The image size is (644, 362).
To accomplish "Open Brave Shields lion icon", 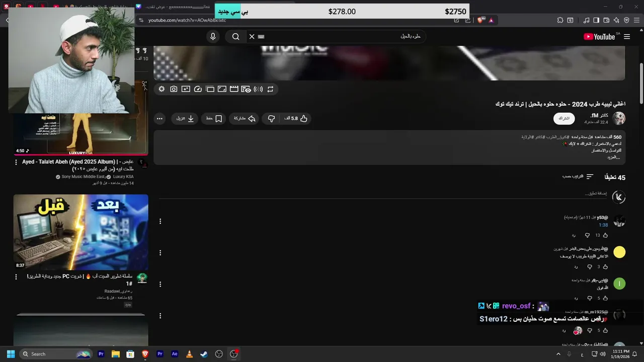I will [480, 20].
